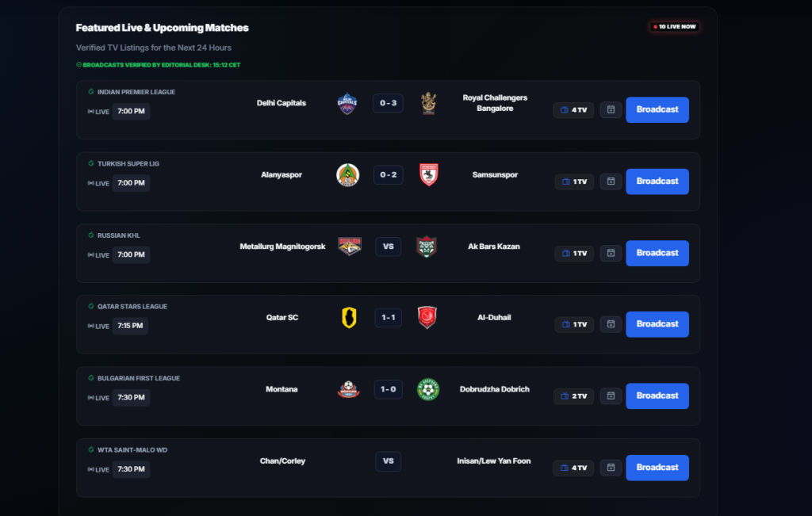Click the 7:15 PM time chip
Screen dimensions: 812x516
pos(130,326)
